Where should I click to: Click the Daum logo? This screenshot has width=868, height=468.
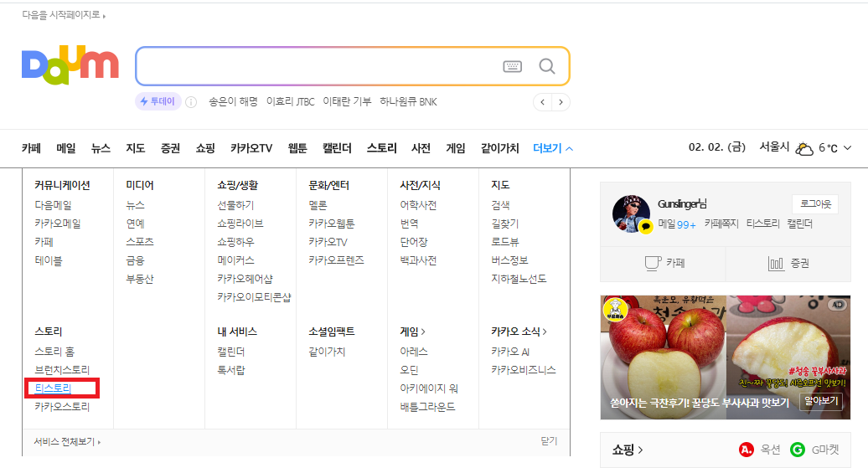(x=70, y=65)
